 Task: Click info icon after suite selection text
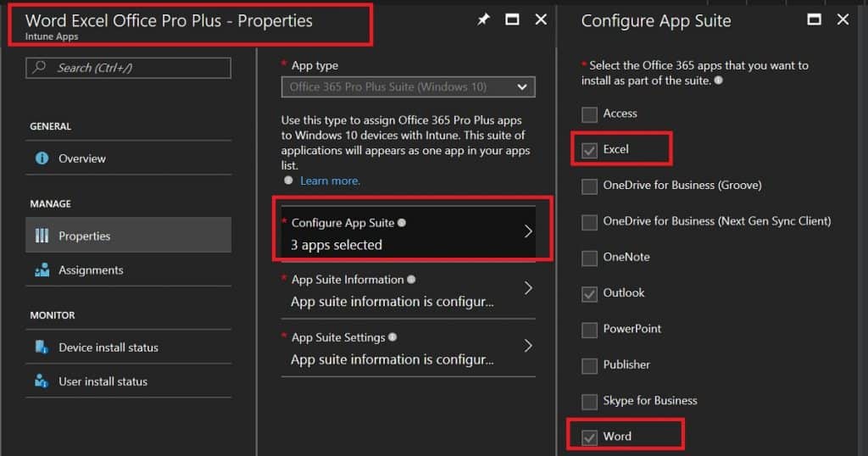[x=719, y=81]
